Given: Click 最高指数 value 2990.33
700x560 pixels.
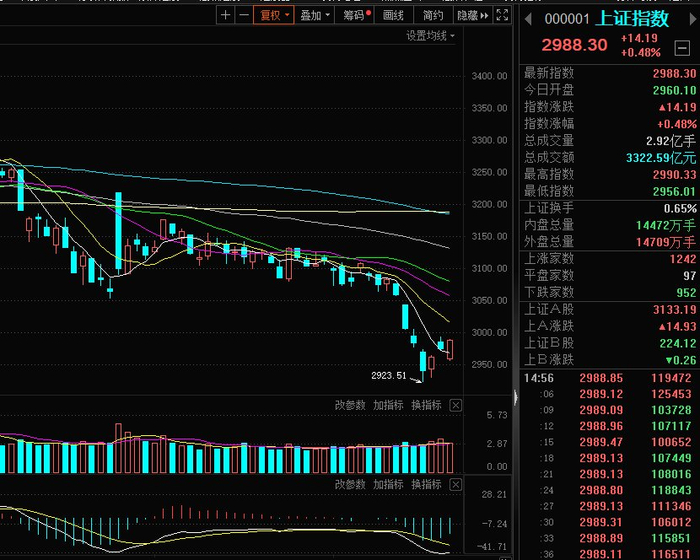Looking at the screenshot, I should tap(674, 175).
